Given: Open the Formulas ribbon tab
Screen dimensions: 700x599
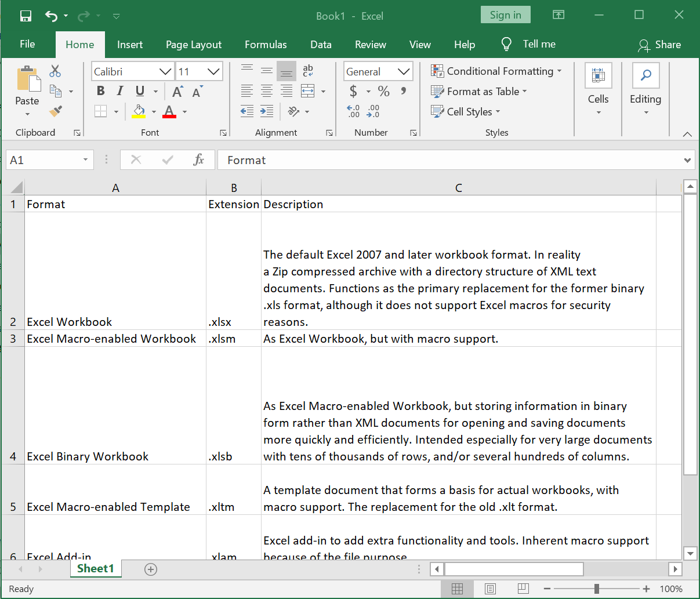Looking at the screenshot, I should tap(266, 44).
